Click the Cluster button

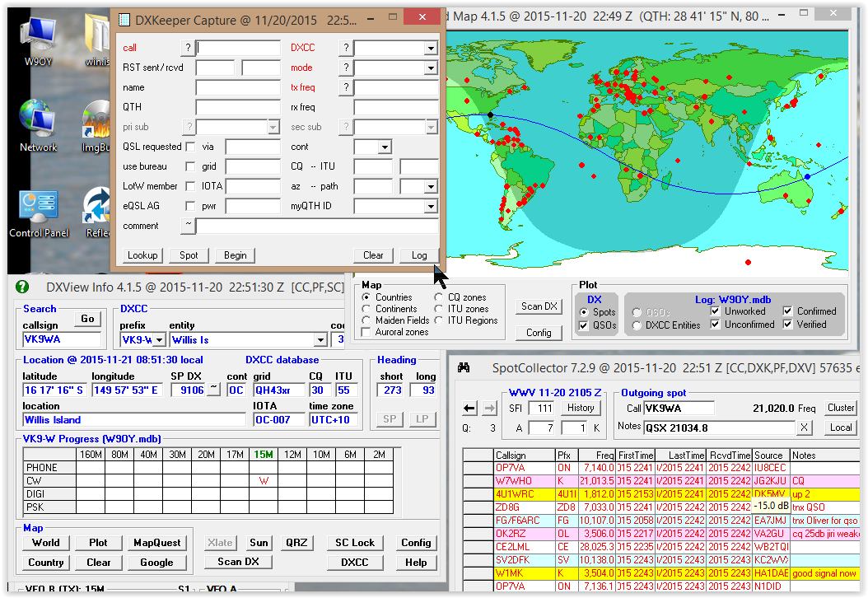841,408
